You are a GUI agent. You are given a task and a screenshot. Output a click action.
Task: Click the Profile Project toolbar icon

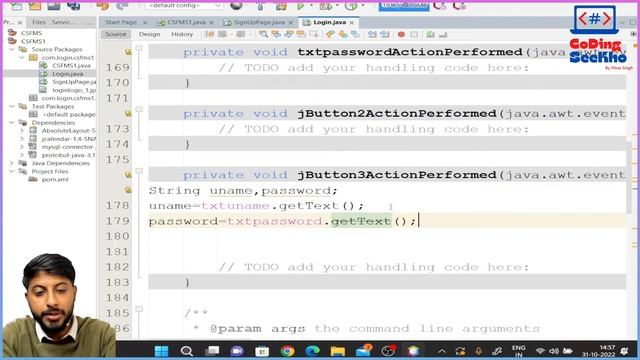coord(351,6)
